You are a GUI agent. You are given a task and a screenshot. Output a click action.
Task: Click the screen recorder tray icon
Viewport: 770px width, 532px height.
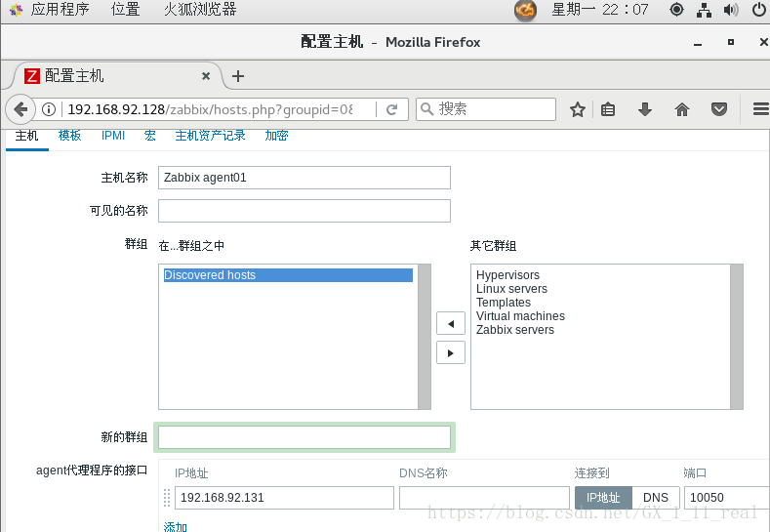click(x=676, y=10)
